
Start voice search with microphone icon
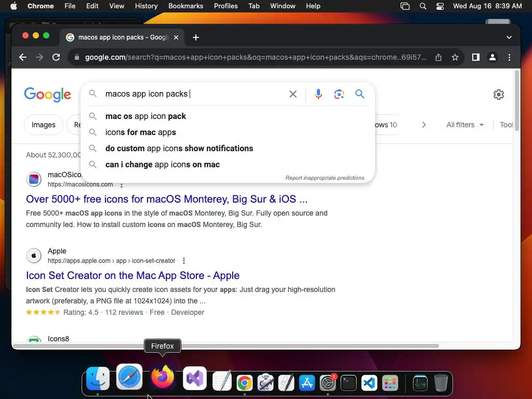point(318,94)
